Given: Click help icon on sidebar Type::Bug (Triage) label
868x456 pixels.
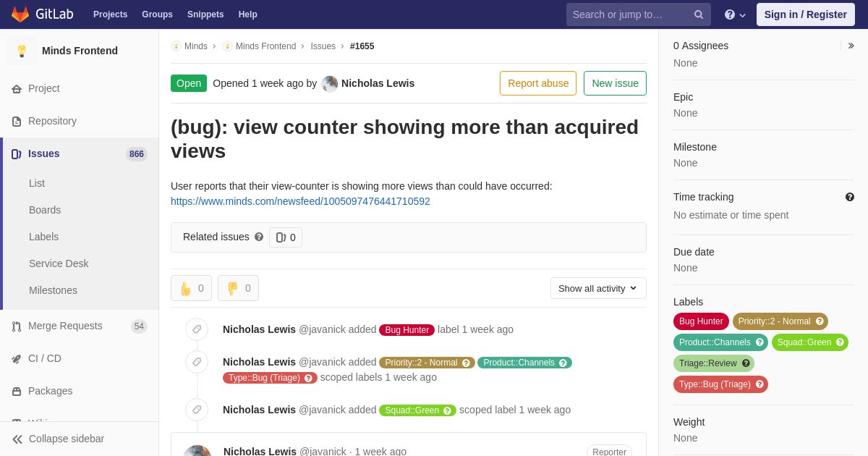Looking at the screenshot, I should click(759, 384).
